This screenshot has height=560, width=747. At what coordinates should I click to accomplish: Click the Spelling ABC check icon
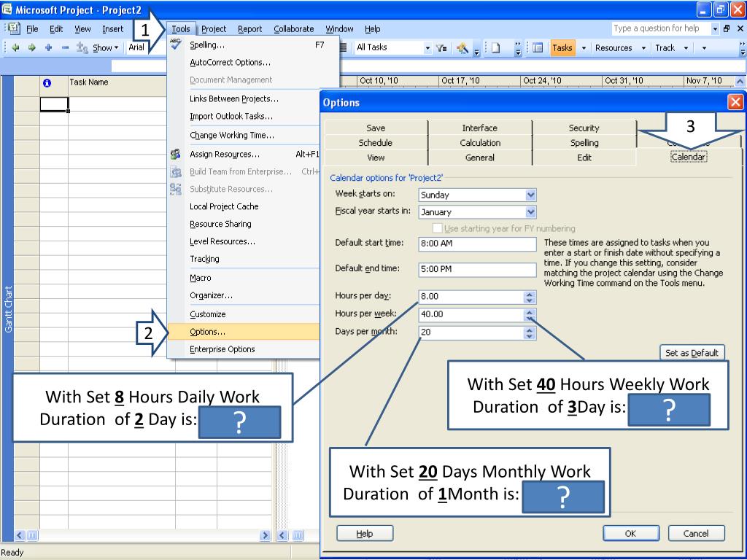[x=175, y=44]
